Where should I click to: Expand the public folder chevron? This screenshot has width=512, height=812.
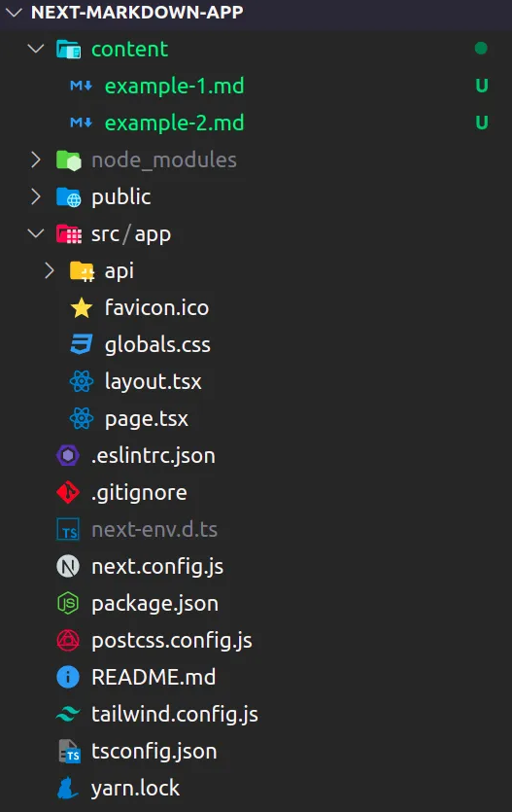(x=36, y=196)
